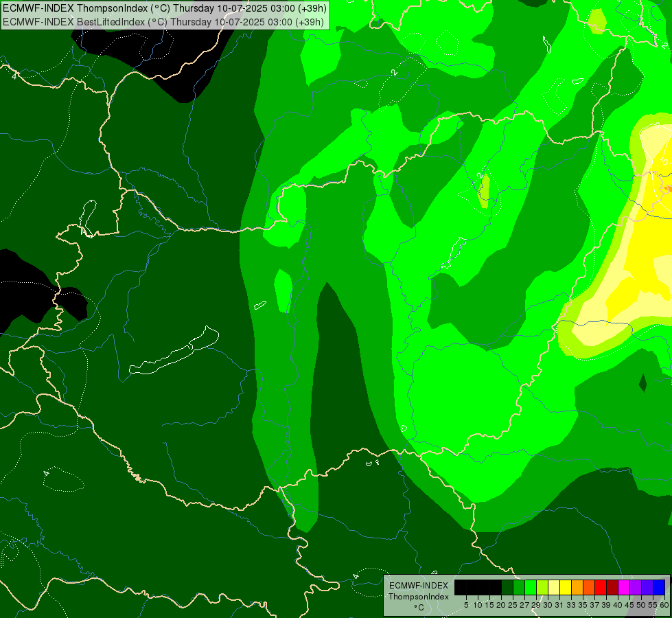Screen dimensions: 672x618
Task: Select the dark red 39–40 legend swatch
Action: pyautogui.click(x=613, y=587)
